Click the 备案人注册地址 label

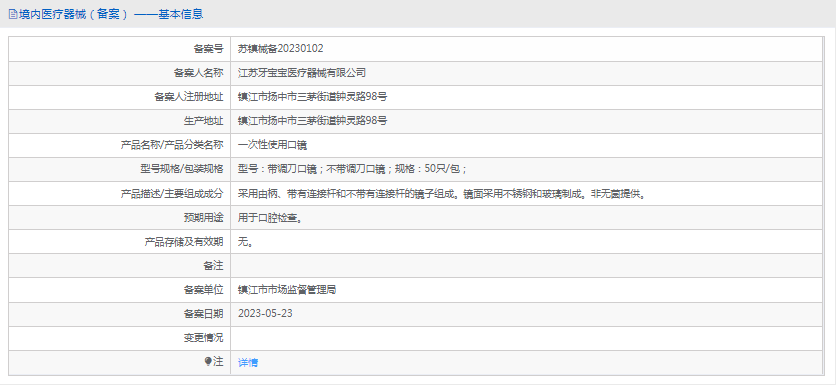click(x=189, y=97)
